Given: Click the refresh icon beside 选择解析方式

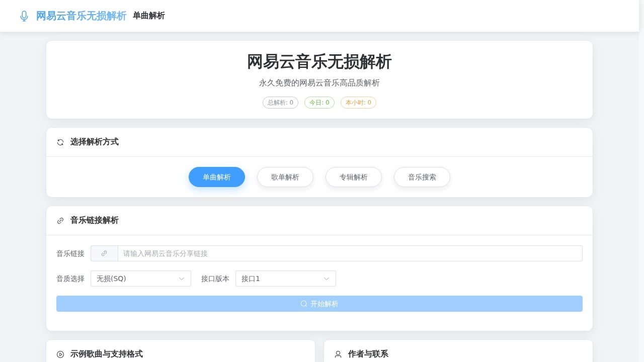Looking at the screenshot, I should 60,142.
